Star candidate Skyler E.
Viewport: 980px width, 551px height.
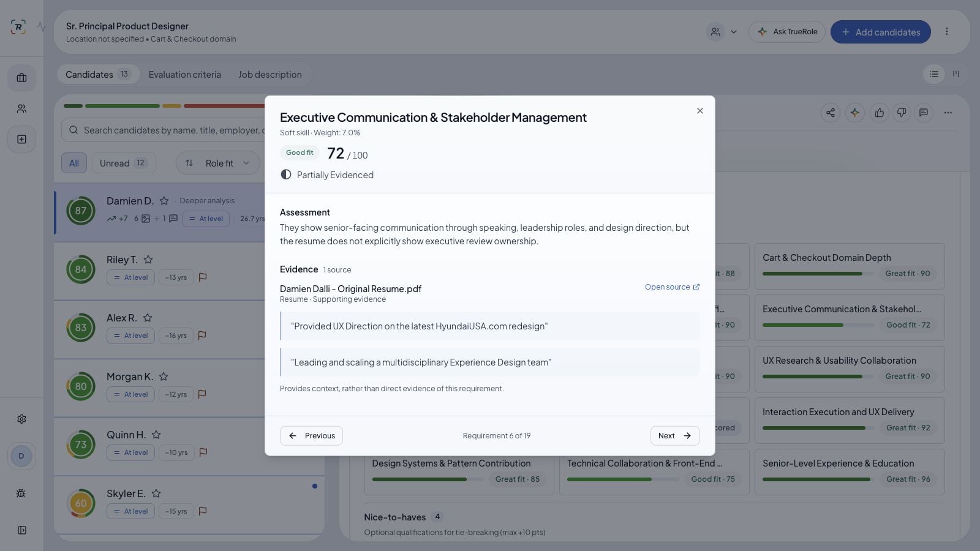(156, 493)
